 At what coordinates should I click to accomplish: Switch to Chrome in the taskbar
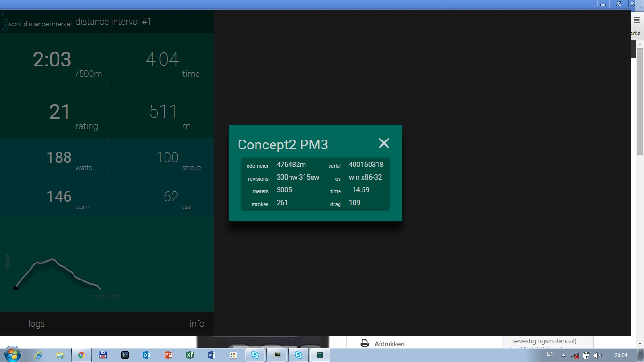82,355
